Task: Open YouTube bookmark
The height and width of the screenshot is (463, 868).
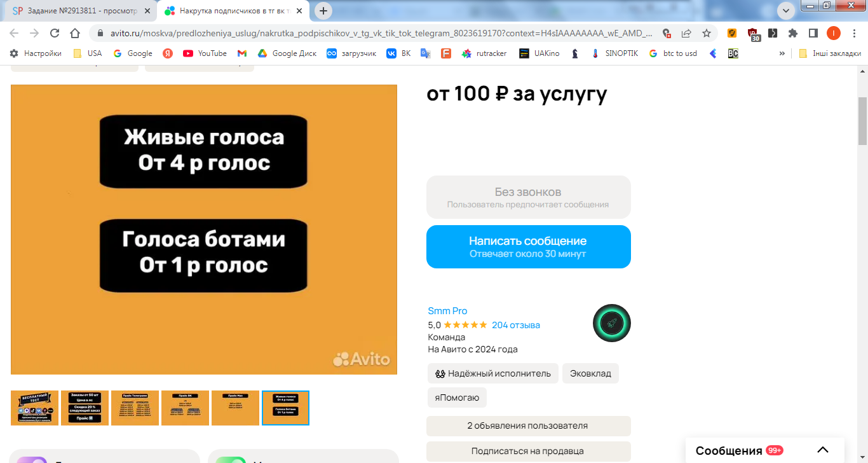Action: 205,53
